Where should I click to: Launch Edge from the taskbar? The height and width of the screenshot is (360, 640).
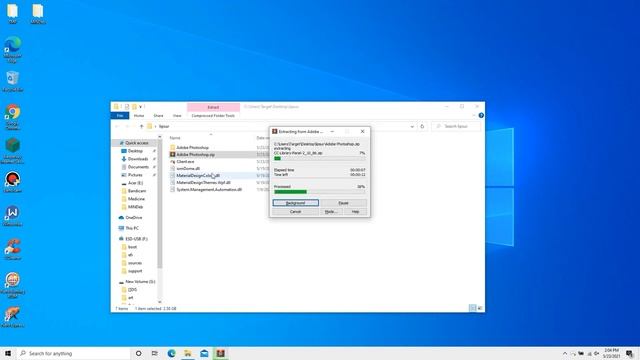point(171,353)
